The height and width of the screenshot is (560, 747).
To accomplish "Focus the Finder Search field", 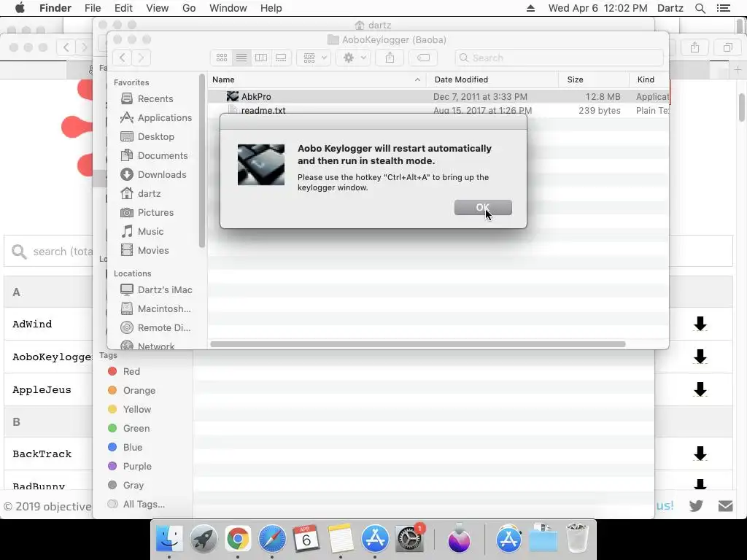I will coord(559,58).
